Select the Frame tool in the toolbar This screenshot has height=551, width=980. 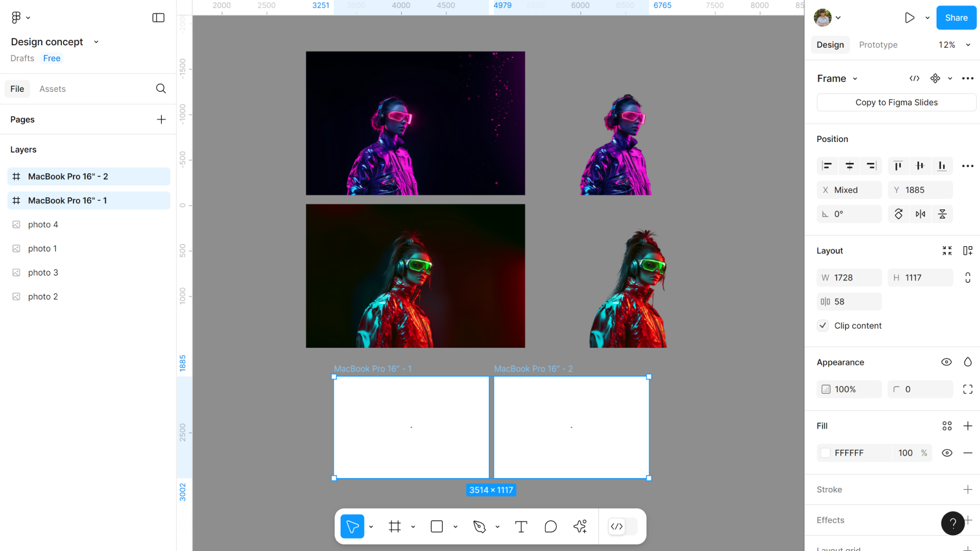(395, 527)
